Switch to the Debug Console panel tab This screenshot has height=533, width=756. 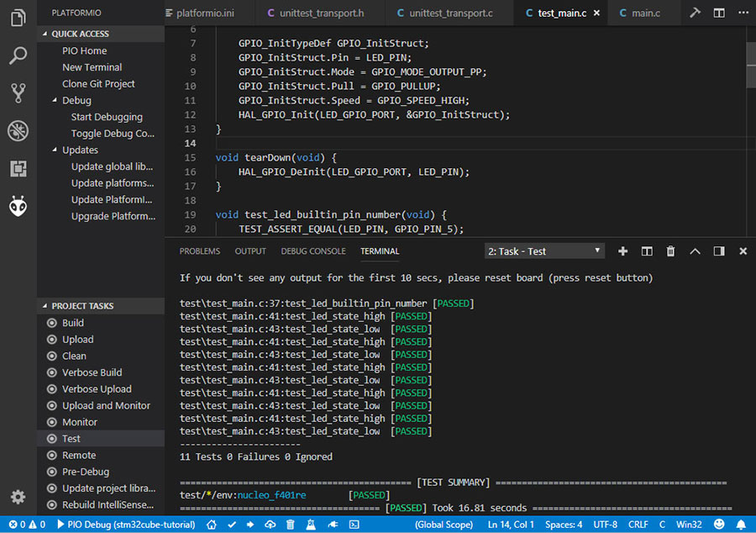[x=312, y=251]
